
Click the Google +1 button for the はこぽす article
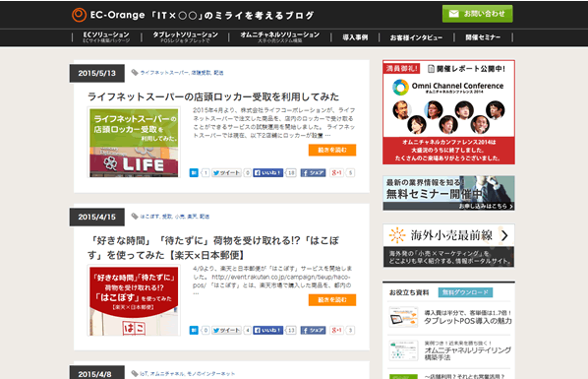(x=336, y=330)
